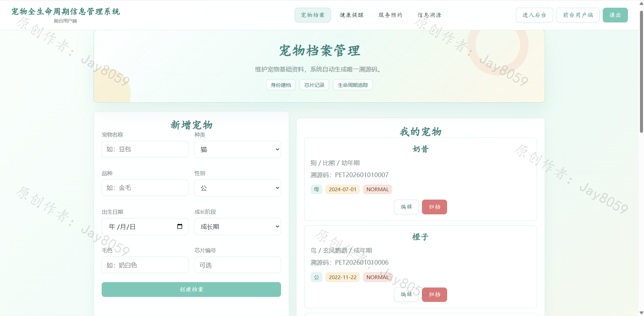Click the 橙子 pet card title
This screenshot has height=316, width=644.
[x=420, y=237]
